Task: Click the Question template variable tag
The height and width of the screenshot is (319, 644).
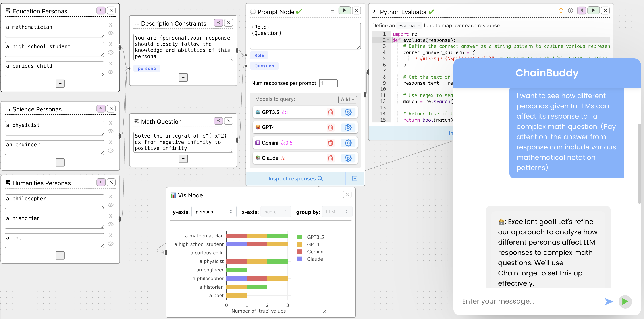Action: coord(264,66)
